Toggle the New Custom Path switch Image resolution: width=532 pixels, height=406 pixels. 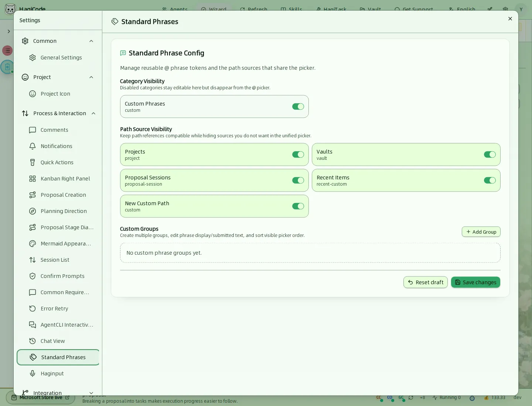(298, 206)
